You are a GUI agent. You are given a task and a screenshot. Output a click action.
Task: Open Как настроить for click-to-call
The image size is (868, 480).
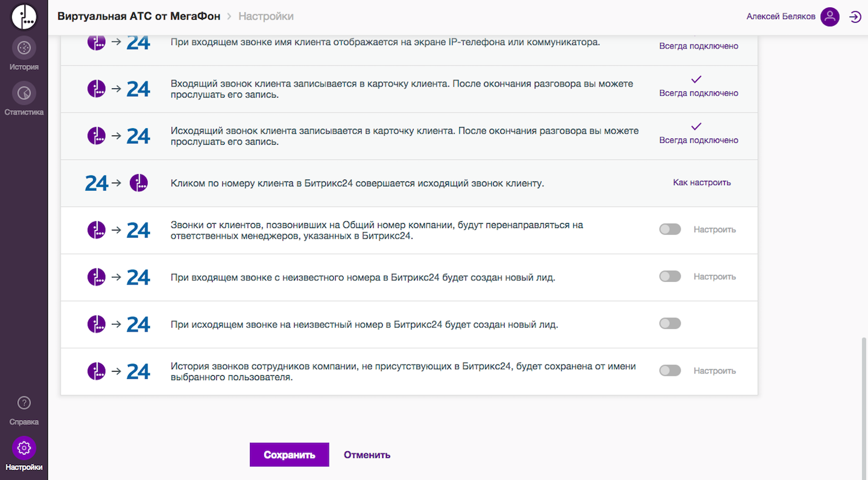click(701, 183)
